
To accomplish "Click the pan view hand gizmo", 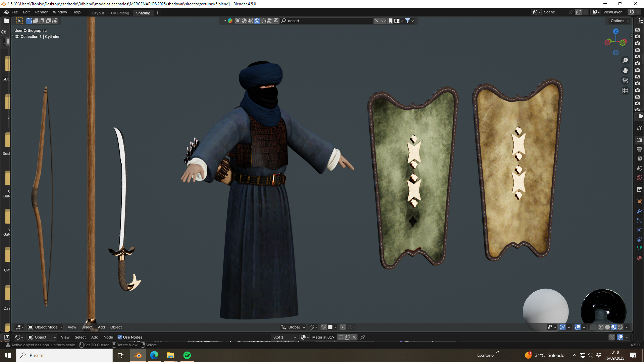I will [x=625, y=70].
